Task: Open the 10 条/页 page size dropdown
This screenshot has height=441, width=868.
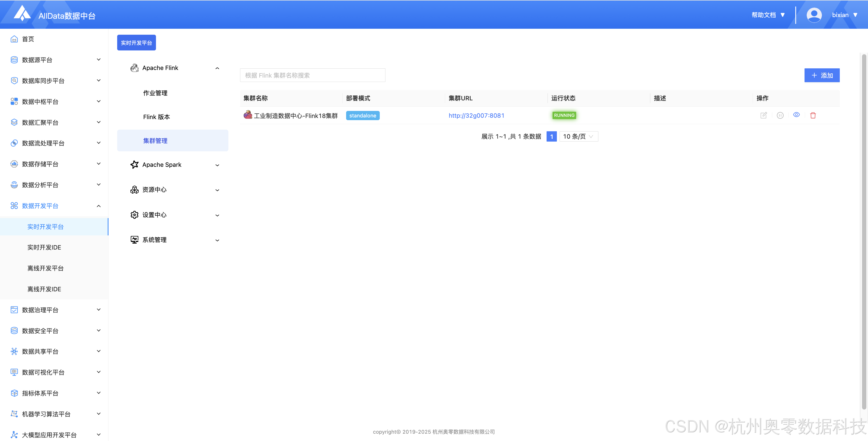Action: [578, 136]
